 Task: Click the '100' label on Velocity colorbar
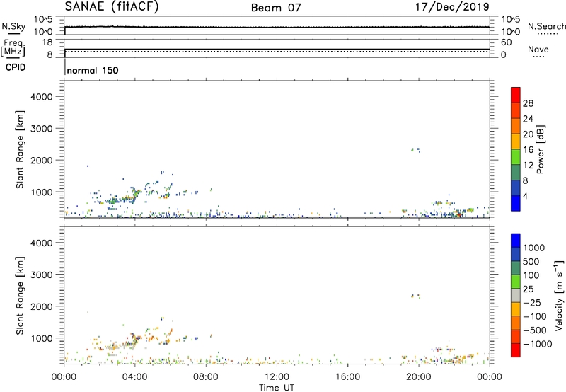tap(532, 275)
